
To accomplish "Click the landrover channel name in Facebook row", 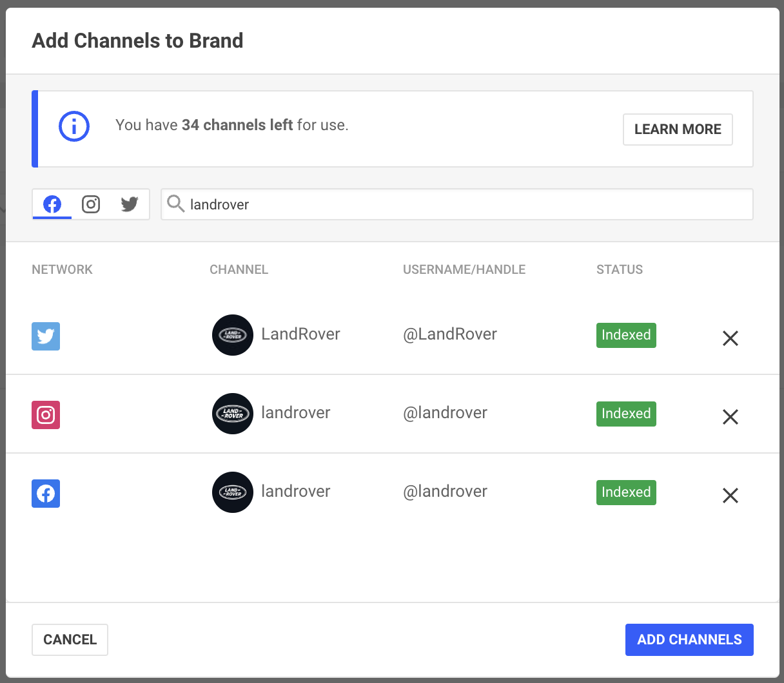I will coord(296,492).
